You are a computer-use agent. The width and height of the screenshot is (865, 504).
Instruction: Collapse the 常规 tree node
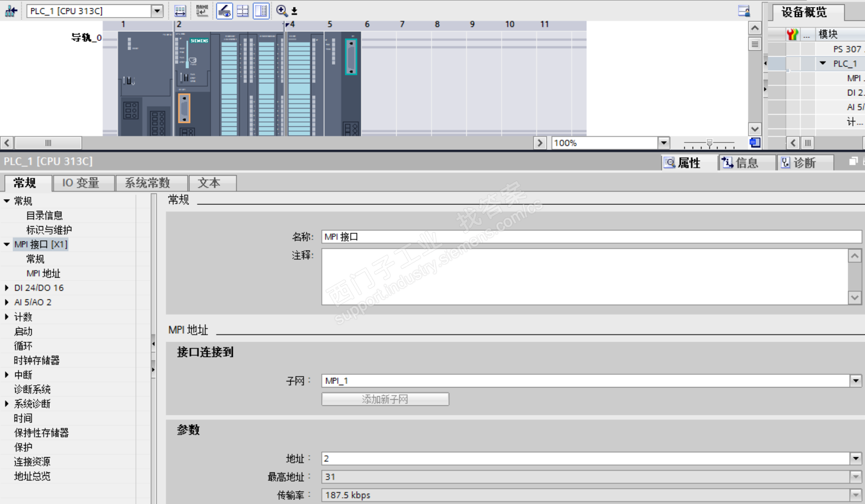coord(7,201)
